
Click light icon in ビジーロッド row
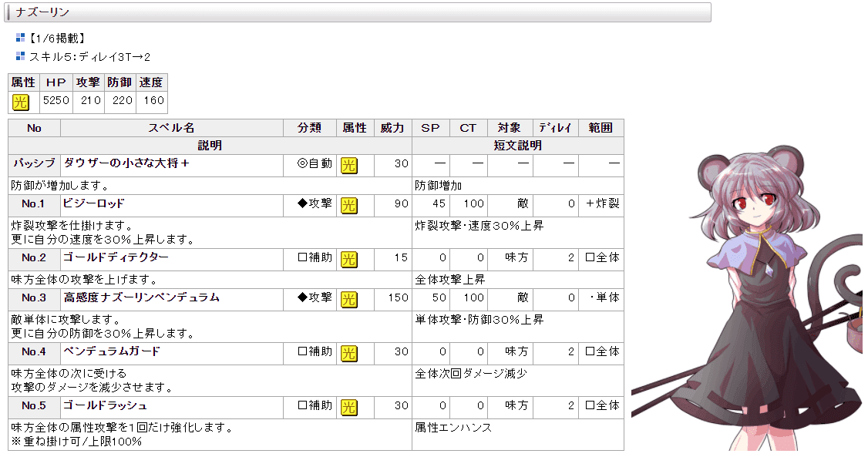[x=348, y=206]
